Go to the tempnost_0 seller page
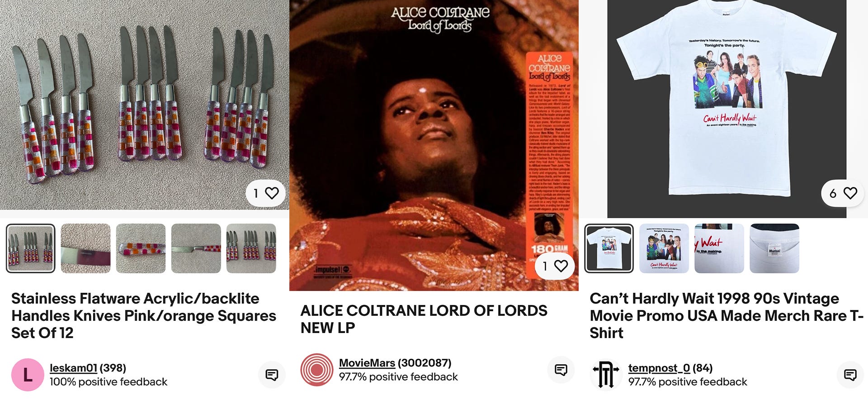 tap(659, 368)
